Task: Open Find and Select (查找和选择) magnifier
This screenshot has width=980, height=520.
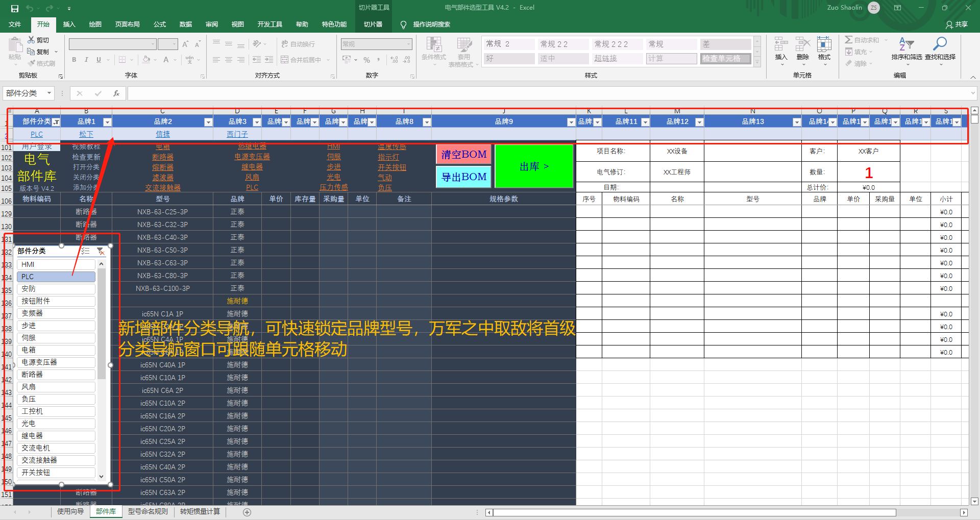Action: click(x=940, y=49)
